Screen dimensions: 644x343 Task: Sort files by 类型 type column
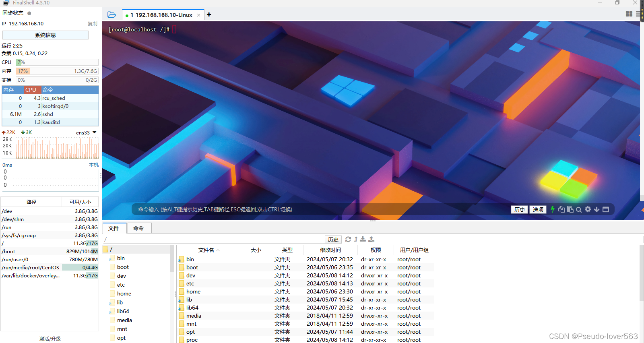click(287, 250)
